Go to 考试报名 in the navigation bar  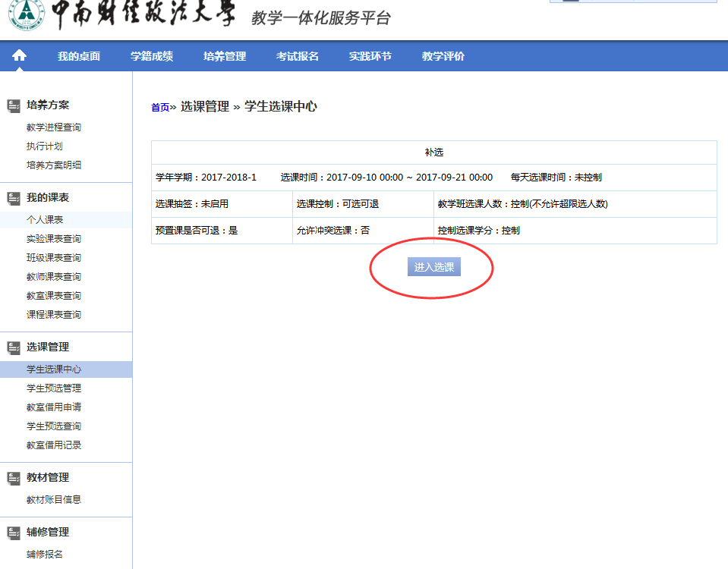[x=298, y=56]
